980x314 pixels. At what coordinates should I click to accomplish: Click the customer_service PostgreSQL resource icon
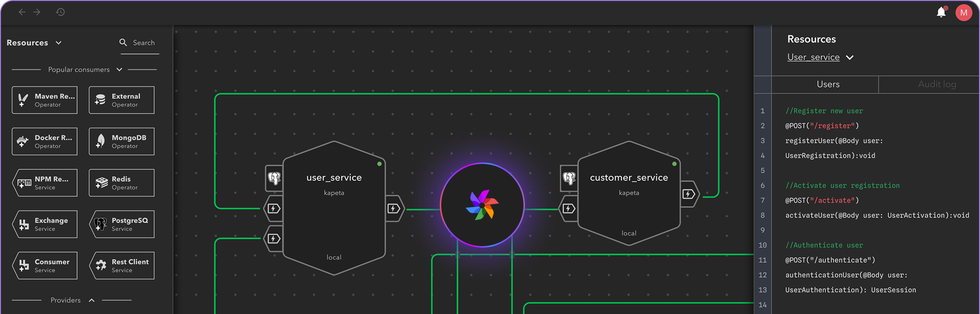[569, 178]
